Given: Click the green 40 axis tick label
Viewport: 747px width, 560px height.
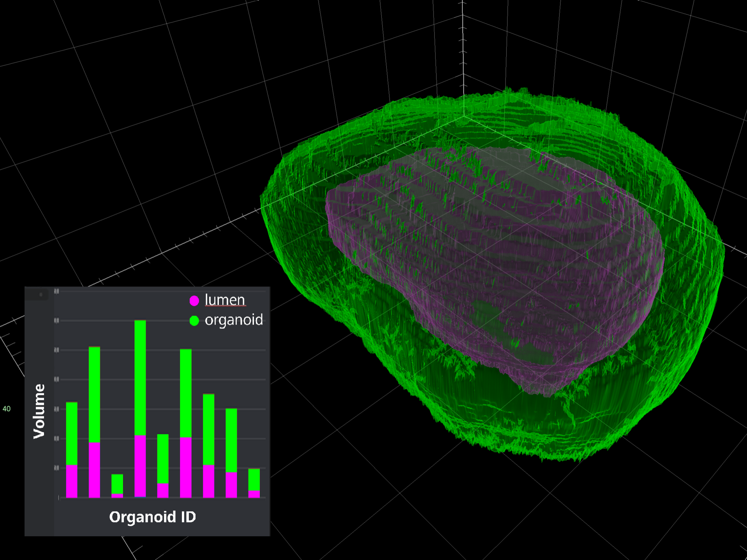Looking at the screenshot, I should [7, 409].
